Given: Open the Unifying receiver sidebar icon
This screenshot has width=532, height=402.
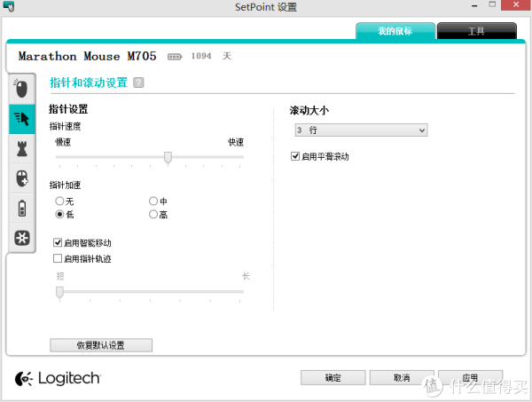Looking at the screenshot, I should click(21, 238).
